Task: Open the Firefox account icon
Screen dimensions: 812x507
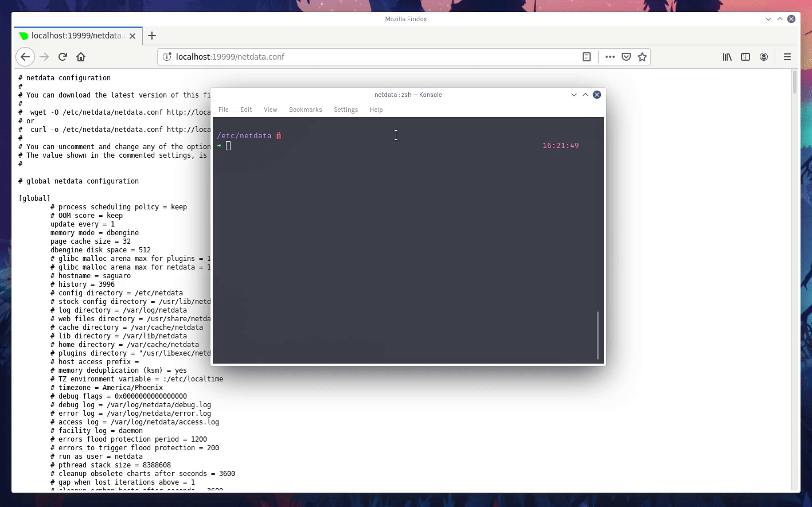Action: (x=764, y=57)
